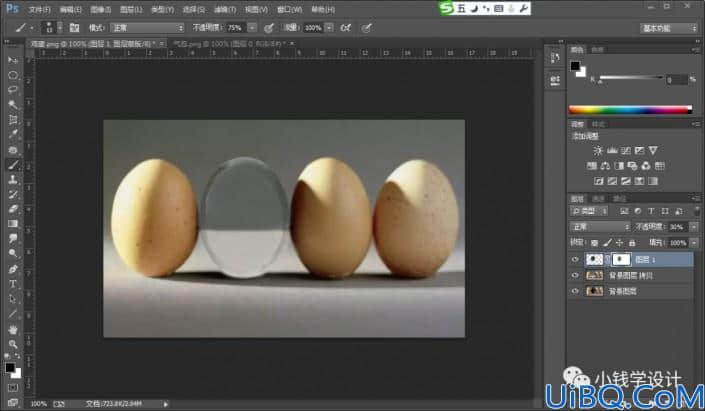Add a Levels adjustment
The image size is (705, 411).
tap(612, 151)
